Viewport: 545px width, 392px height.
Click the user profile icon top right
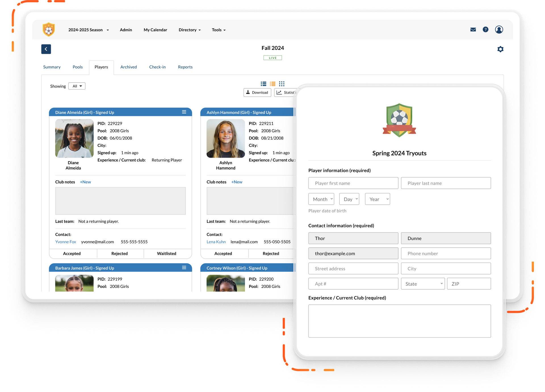click(498, 29)
